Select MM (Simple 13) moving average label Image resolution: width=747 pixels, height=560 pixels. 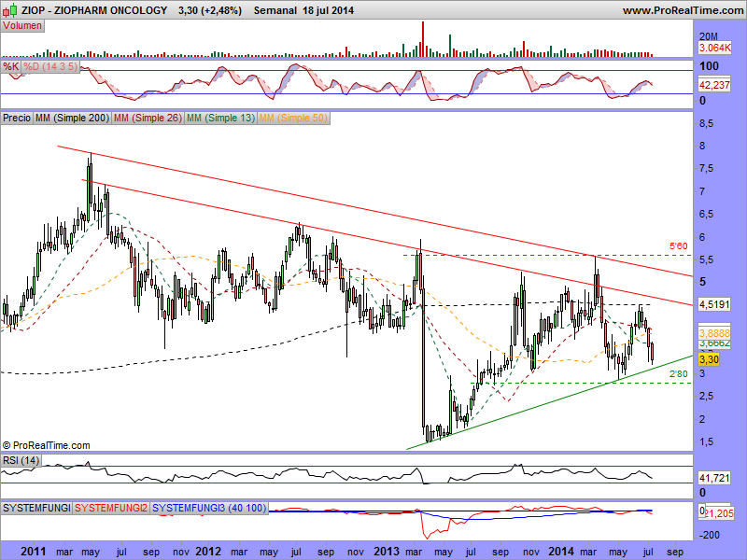(x=220, y=118)
